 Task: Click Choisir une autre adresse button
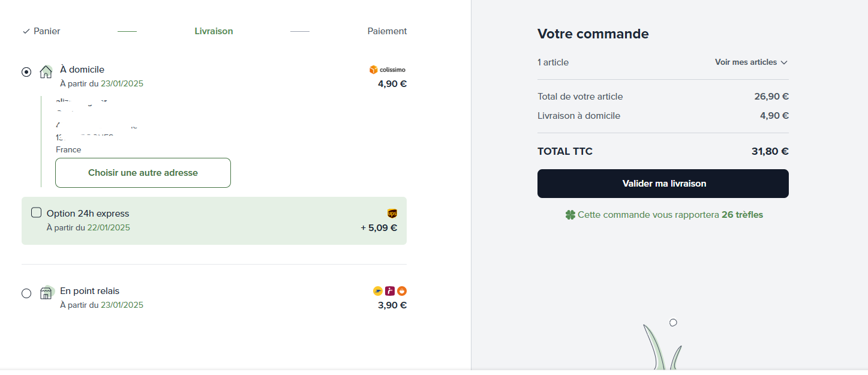[x=143, y=173]
